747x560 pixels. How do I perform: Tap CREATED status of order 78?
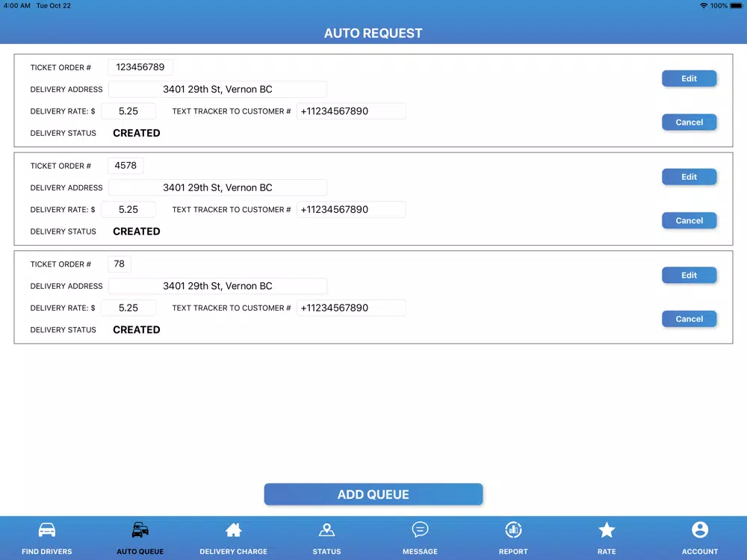pos(136,329)
